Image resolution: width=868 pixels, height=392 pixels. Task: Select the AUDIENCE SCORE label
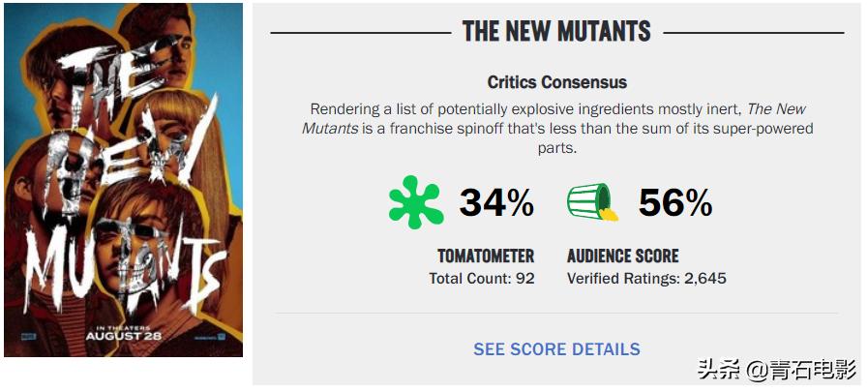[622, 256]
